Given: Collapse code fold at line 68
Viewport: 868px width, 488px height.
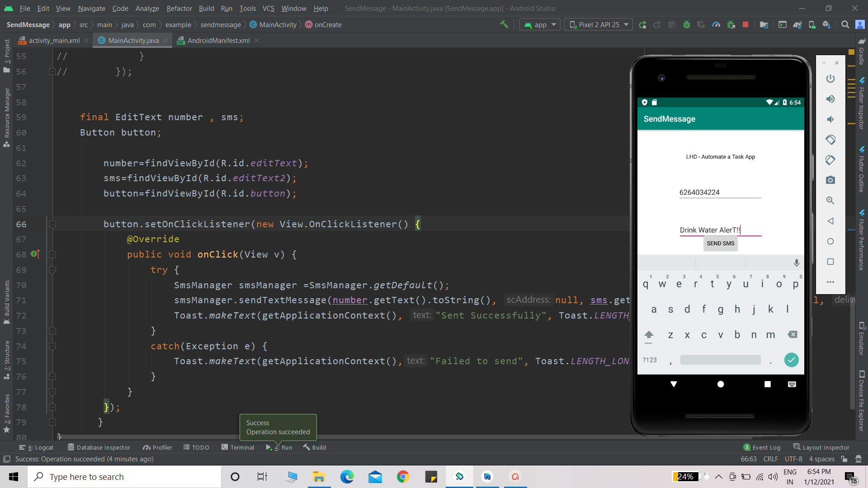Looking at the screenshot, I should (52, 254).
